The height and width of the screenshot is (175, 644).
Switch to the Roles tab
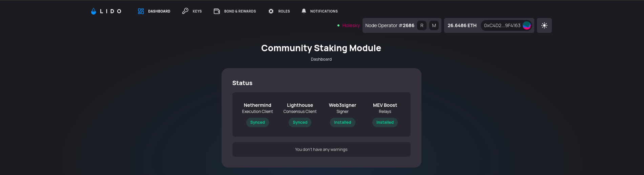click(284, 11)
